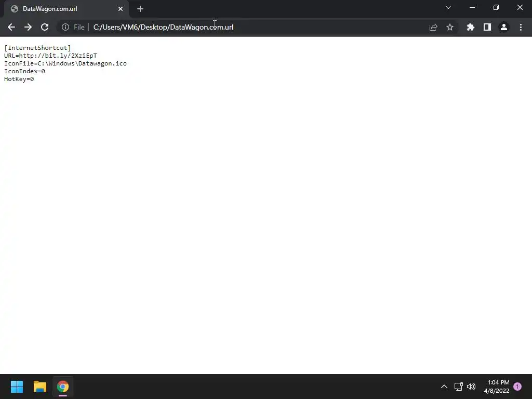This screenshot has width=532, height=399.
Task: Open the Extensions puzzle icon
Action: pos(471,27)
